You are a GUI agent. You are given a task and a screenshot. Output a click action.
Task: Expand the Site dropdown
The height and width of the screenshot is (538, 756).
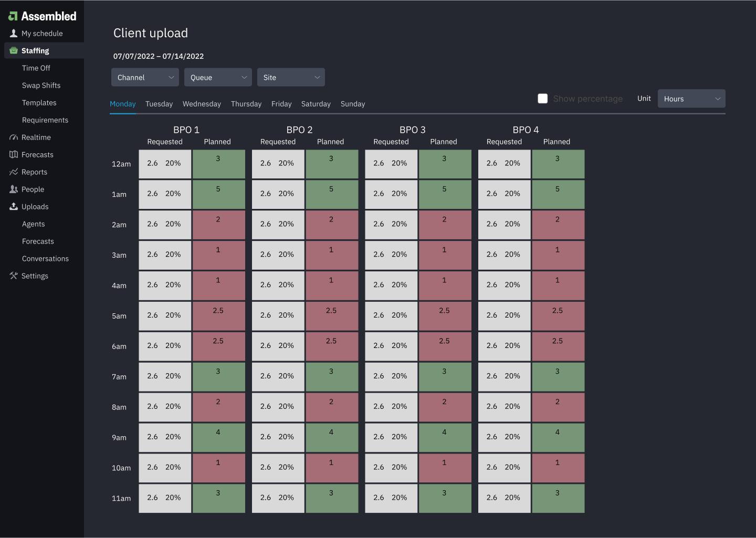click(x=291, y=77)
